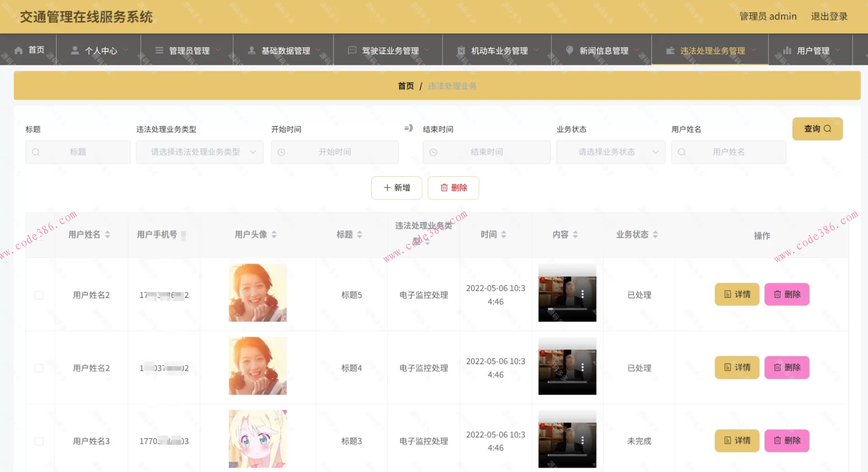Click the avatar thumbnail for 标题3 row
The image size is (868, 472).
[x=258, y=439]
